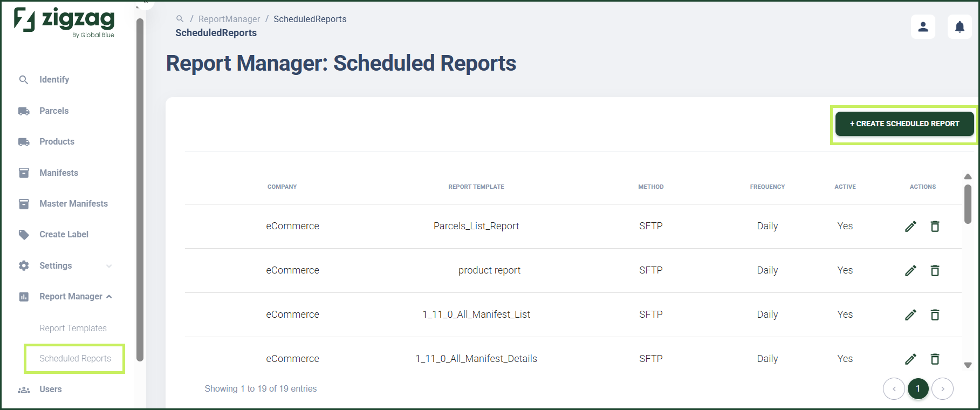The image size is (980, 410).
Task: Click the table scrollbar up arrow
Action: [968, 176]
